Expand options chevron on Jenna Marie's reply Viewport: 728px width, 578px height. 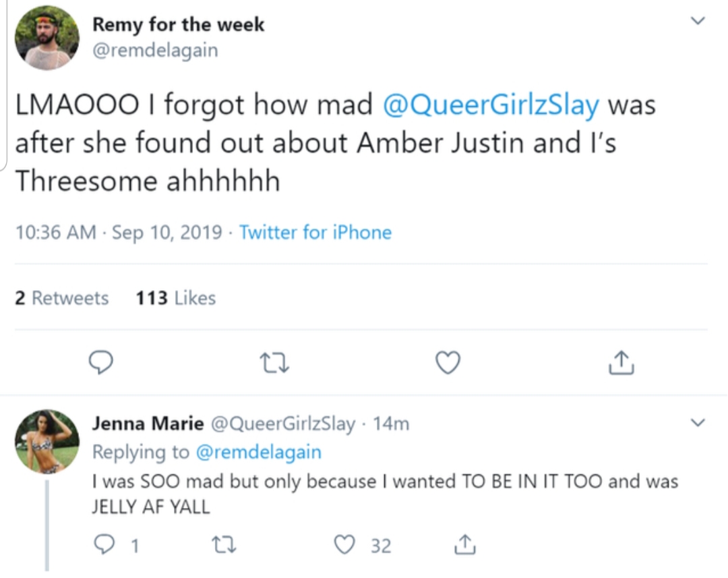tap(698, 422)
